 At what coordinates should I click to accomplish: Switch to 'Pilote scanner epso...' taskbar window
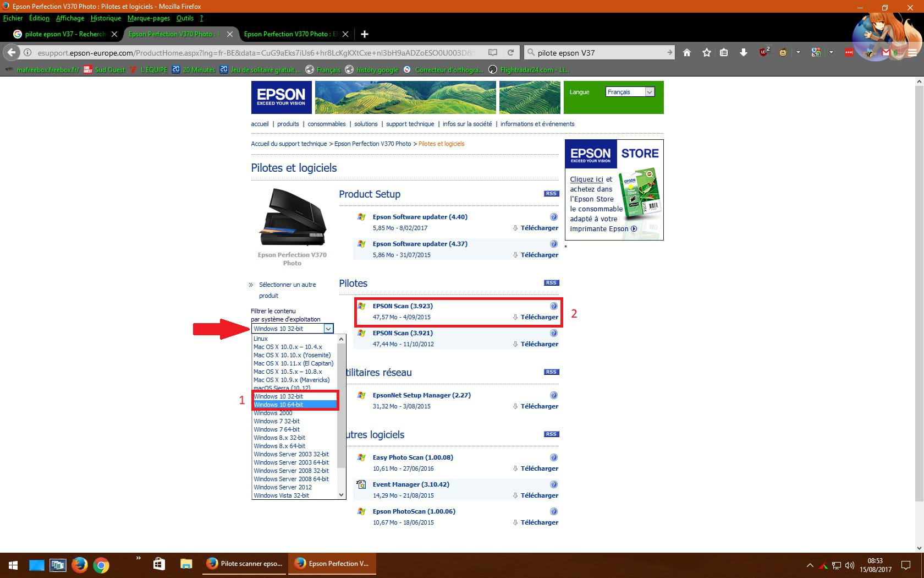pos(244,564)
